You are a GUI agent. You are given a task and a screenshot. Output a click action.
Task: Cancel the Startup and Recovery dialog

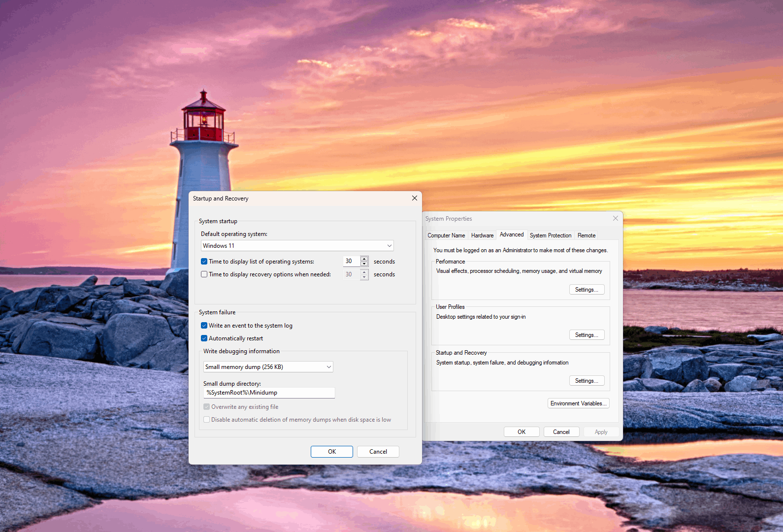[x=378, y=452]
